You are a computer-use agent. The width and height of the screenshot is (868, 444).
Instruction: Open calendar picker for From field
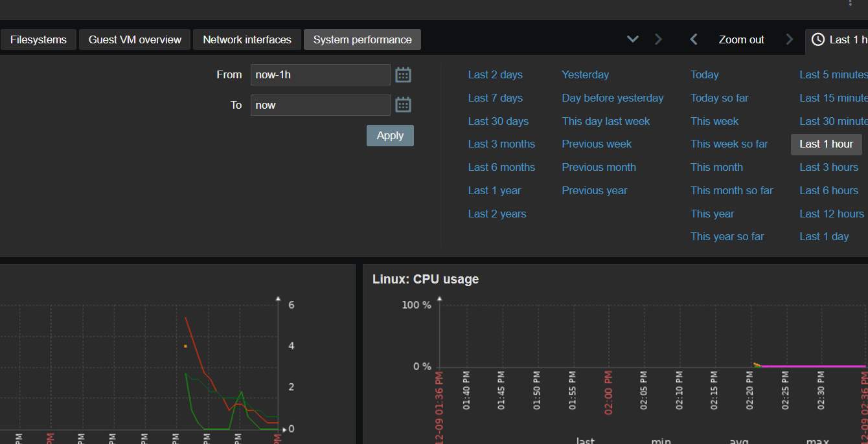click(403, 75)
